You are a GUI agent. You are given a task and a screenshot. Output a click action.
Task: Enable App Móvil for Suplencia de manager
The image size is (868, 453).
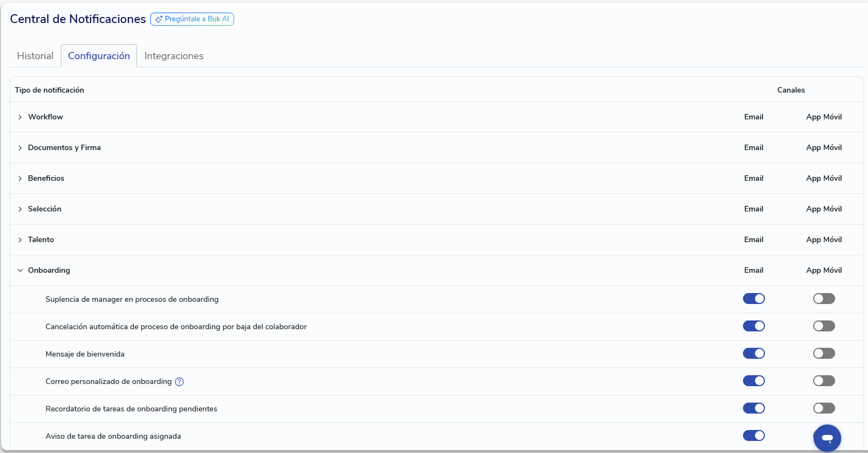(824, 299)
